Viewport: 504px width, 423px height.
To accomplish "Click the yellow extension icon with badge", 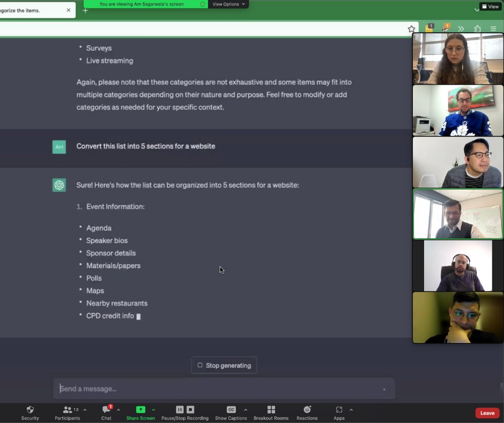I will point(429,28).
